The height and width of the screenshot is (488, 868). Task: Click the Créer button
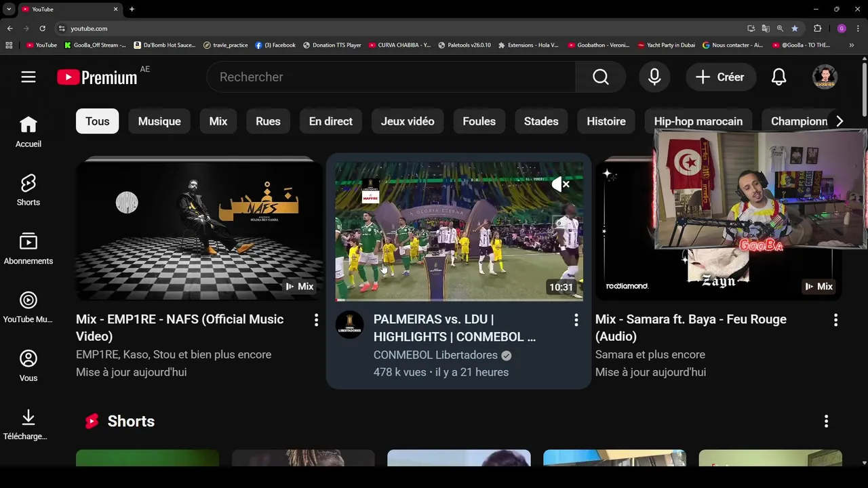[720, 77]
